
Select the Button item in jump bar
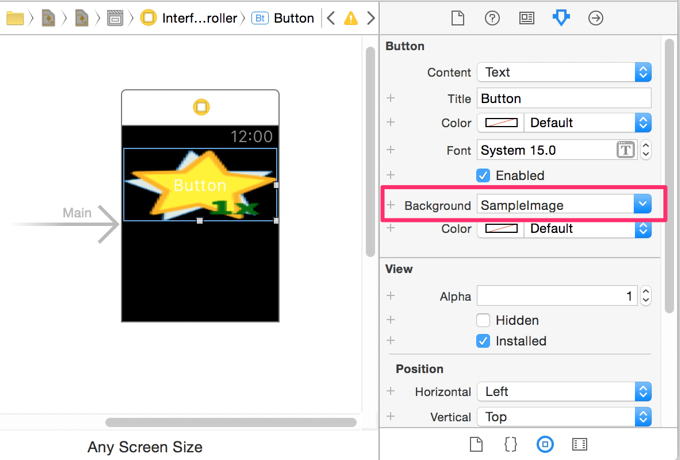283,18
